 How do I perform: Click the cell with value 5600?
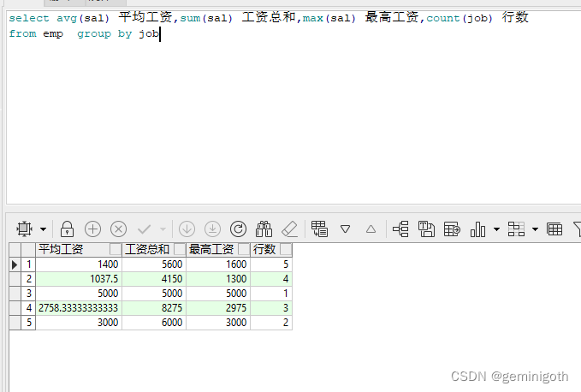click(x=154, y=264)
